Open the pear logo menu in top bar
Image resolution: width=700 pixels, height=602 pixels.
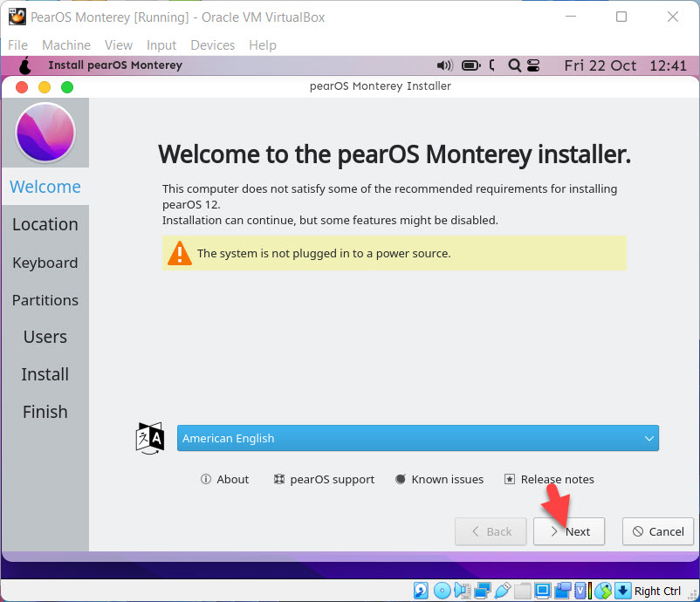(x=25, y=65)
